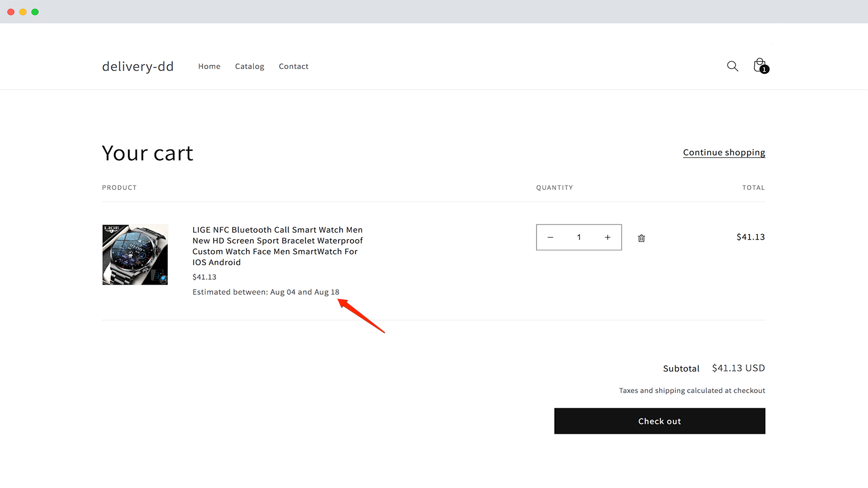Click the delivery-dd store logo
The image size is (868, 488).
point(138,66)
